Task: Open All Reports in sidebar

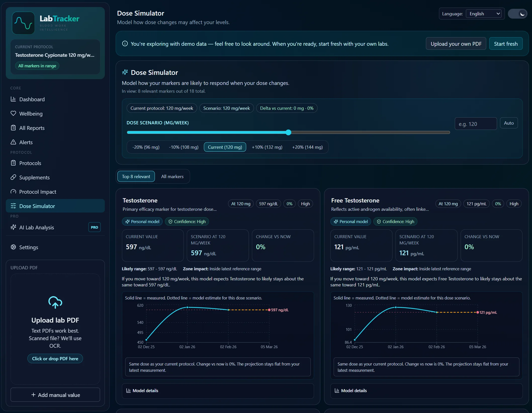Action: tap(32, 128)
